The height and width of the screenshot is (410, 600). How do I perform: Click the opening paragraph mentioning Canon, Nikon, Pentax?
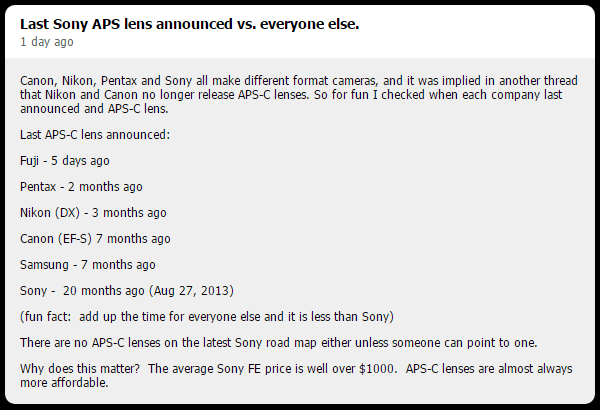(299, 95)
